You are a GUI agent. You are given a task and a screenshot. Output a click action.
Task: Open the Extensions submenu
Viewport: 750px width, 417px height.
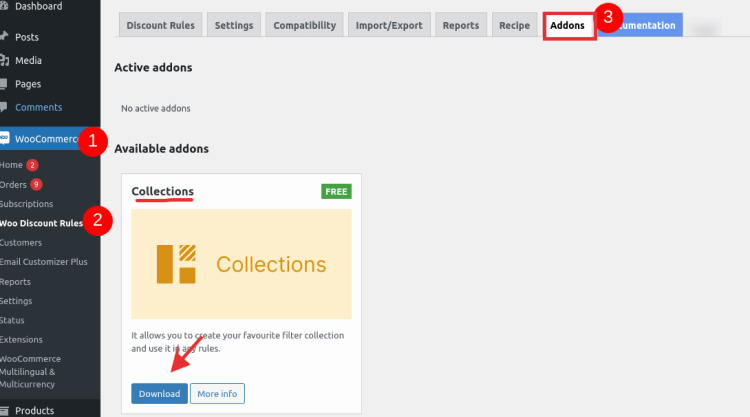pos(21,340)
